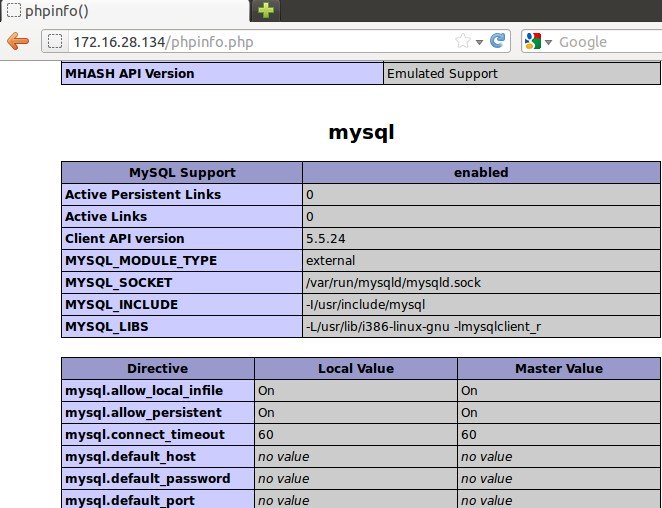The image size is (662, 508).
Task: Click the site identity icon in the address bar
Action: click(55, 41)
